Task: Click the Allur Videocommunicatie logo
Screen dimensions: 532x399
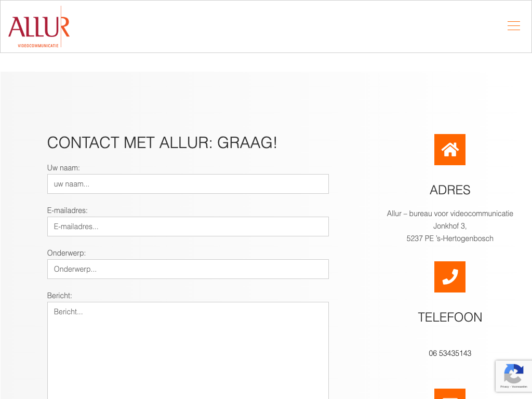Action: [x=39, y=27]
